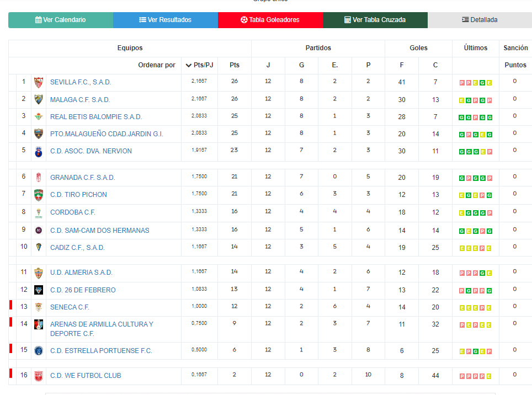Open the CORDOBA C.F. team link

(73, 212)
